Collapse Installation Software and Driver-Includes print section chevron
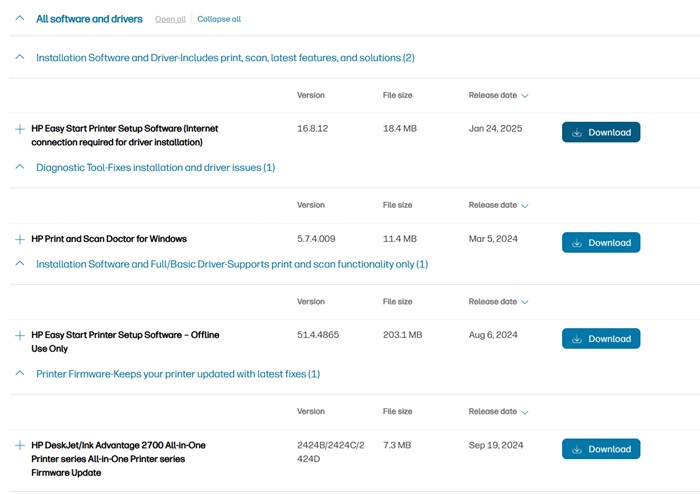700x494 pixels. [20, 57]
